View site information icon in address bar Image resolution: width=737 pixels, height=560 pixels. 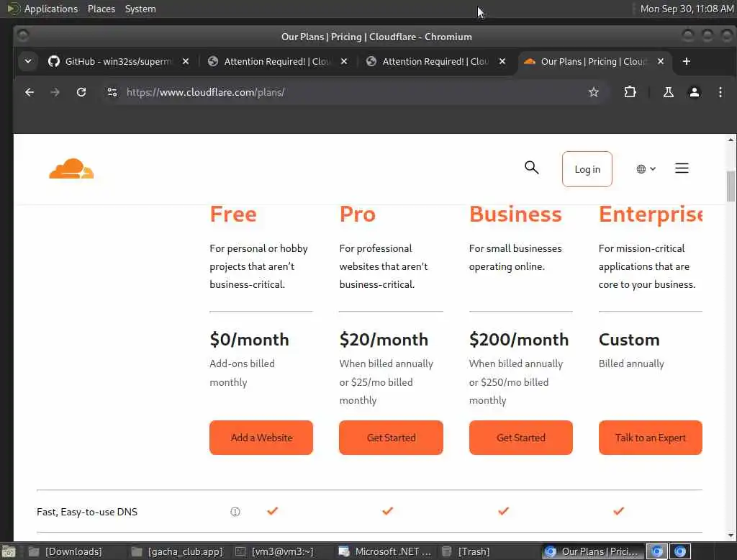[x=112, y=92]
